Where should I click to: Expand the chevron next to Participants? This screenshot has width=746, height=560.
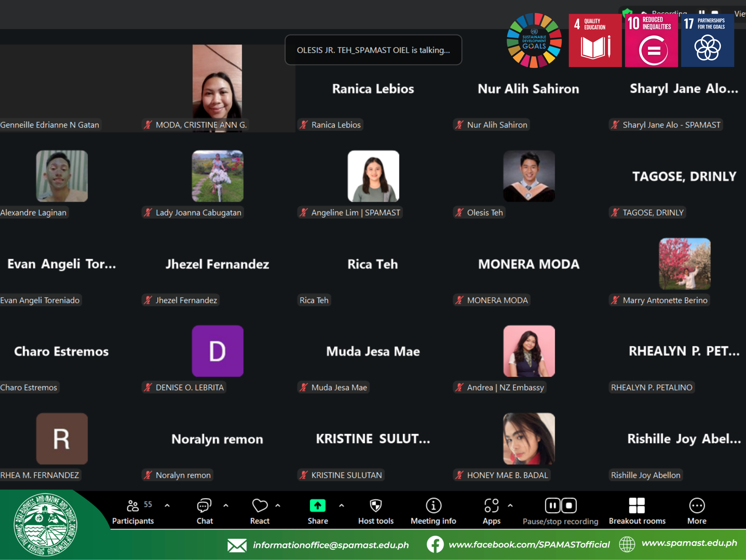[167, 506]
